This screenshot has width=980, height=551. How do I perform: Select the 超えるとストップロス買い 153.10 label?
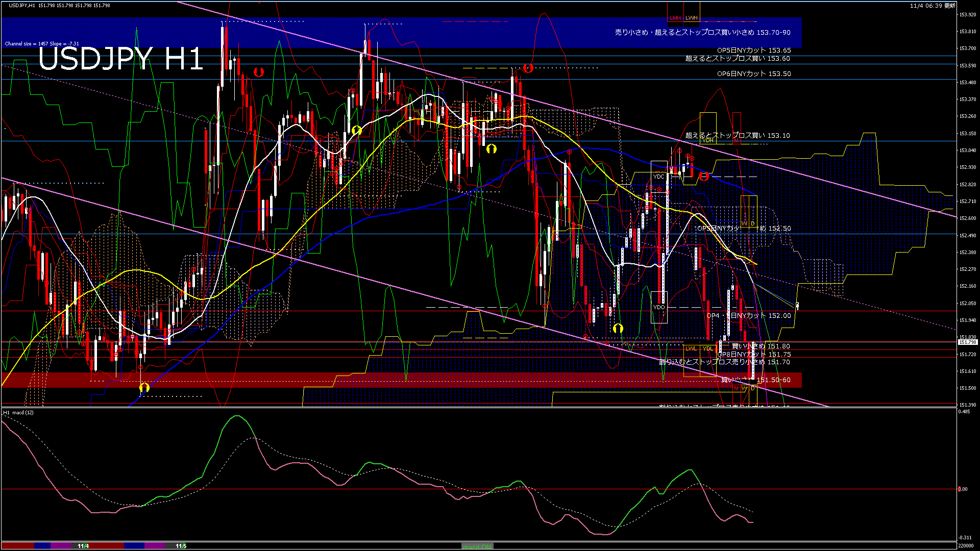[738, 136]
